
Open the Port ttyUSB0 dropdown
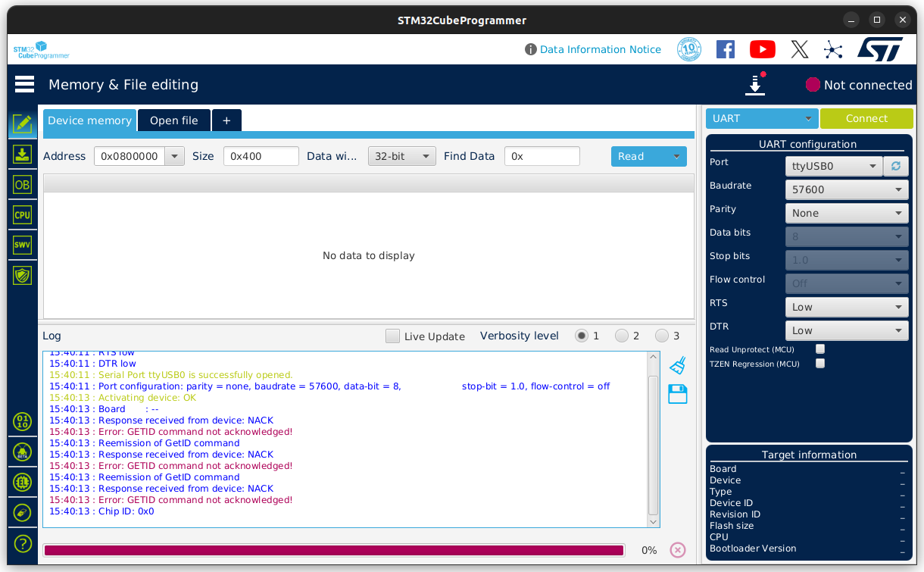(834, 166)
